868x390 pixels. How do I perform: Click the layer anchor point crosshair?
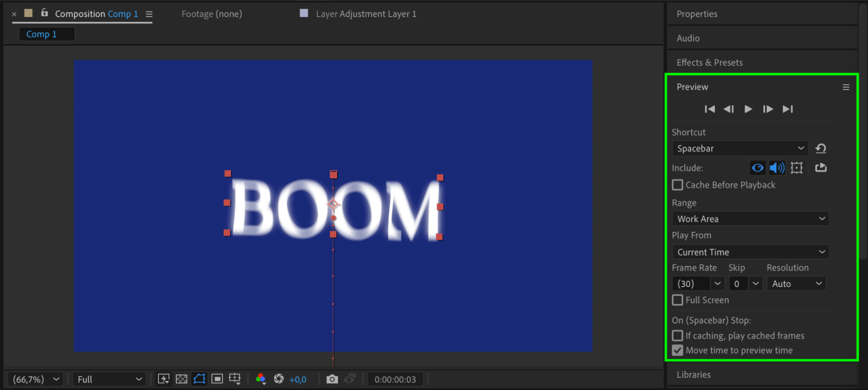(333, 204)
